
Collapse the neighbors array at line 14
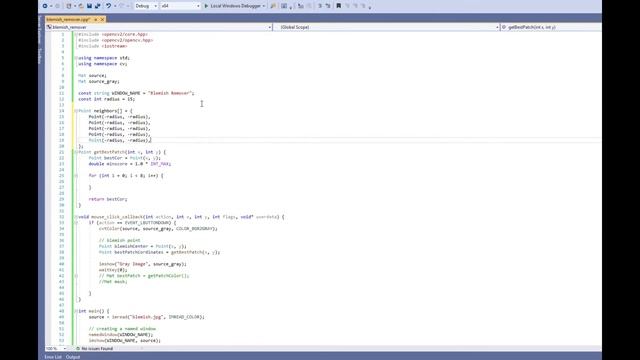coord(76,111)
